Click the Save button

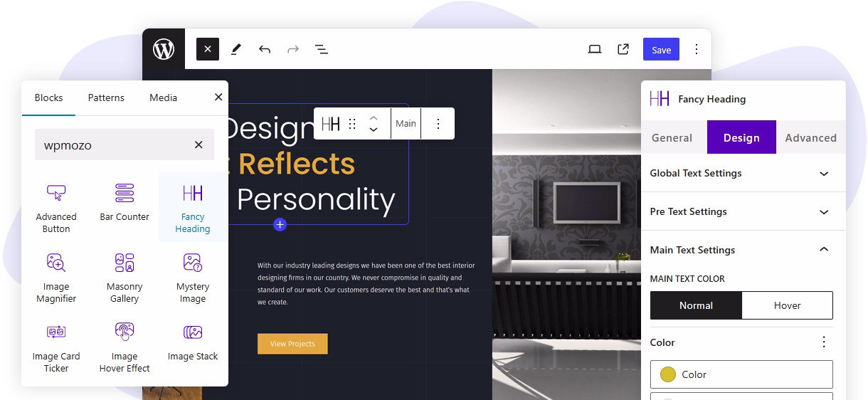[661, 49]
